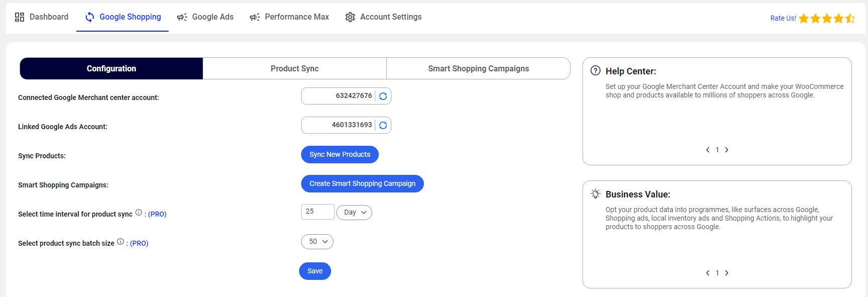This screenshot has width=868, height=297.
Task: Go to previous Business Value slide
Action: [708, 273]
